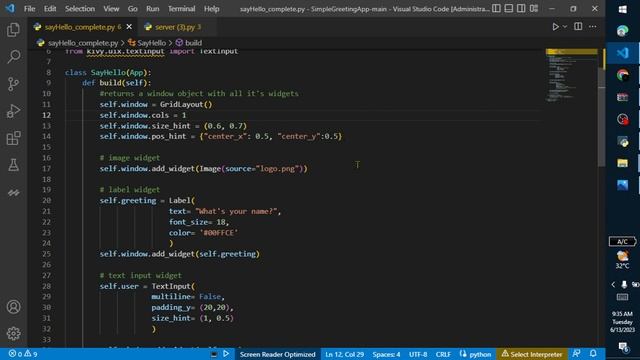Open notifications bell in status bar
Image resolution: width=640 pixels, height=360 pixels.
[x=593, y=353]
